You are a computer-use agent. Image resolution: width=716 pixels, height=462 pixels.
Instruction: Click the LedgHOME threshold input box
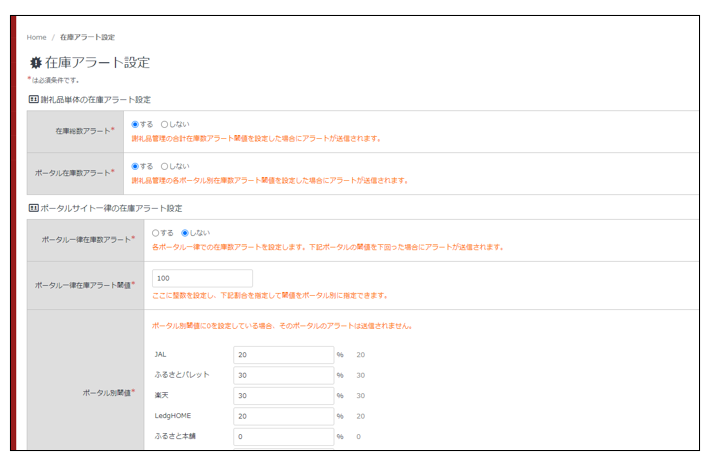(x=283, y=416)
